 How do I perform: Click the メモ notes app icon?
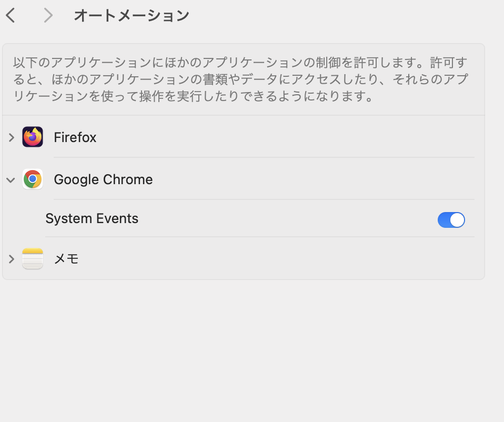[x=33, y=258]
